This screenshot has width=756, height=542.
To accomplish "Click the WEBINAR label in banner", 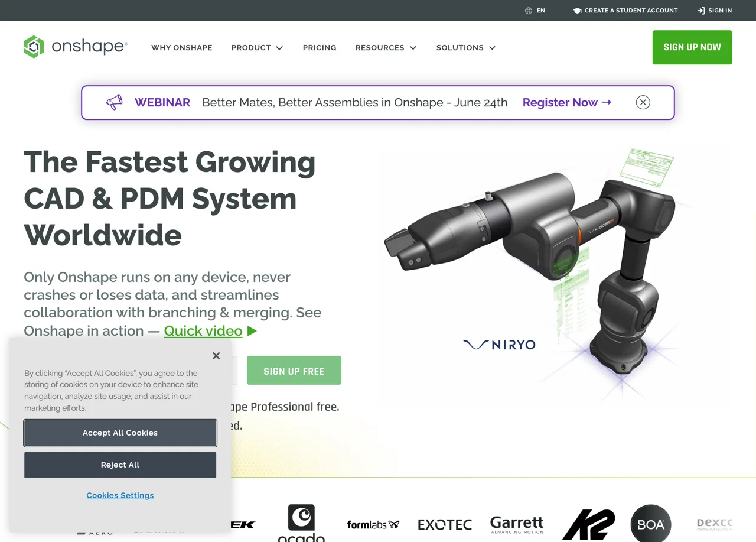I will tap(162, 102).
